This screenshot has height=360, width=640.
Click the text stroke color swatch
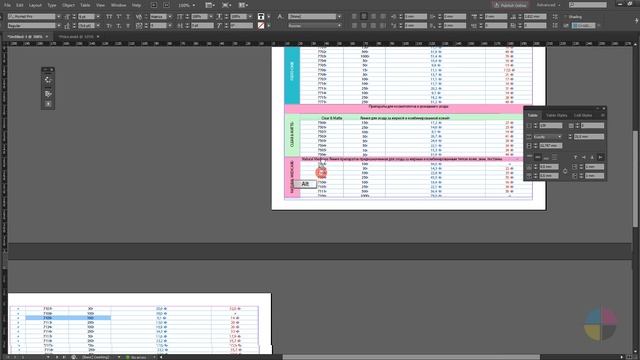coord(261,26)
